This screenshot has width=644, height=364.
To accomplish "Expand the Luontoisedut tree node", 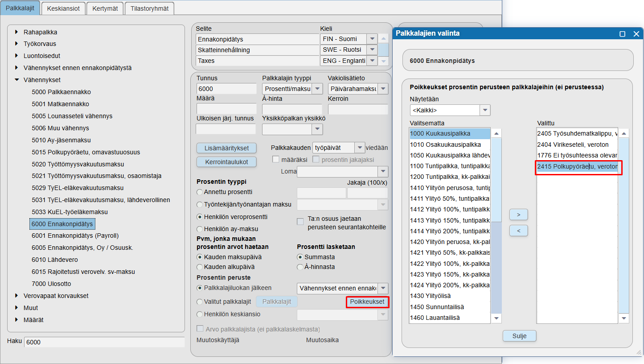I will point(17,56).
